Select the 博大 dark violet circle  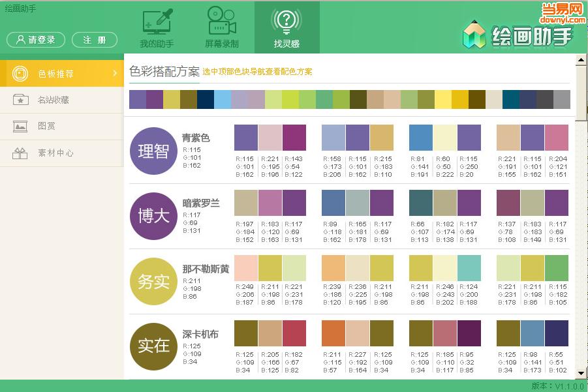(x=153, y=216)
